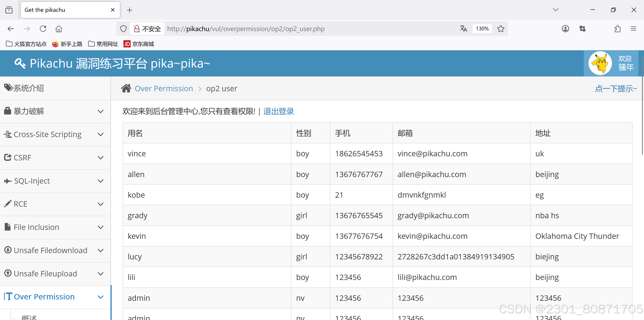Screen dimensions: 644x320
Task: Click the house icon in breadcrumb
Action: (126, 89)
